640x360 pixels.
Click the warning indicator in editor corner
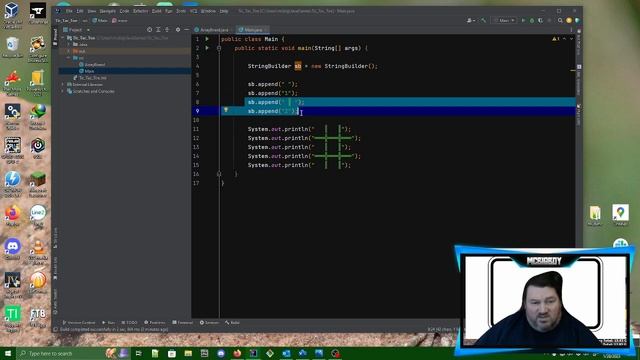(x=556, y=39)
